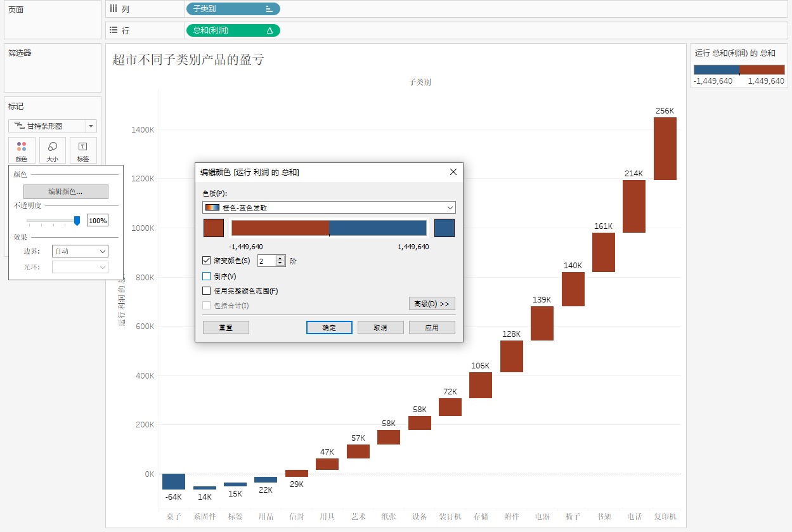
Task: Click the Cancel (取消) button
Action: 380,327
